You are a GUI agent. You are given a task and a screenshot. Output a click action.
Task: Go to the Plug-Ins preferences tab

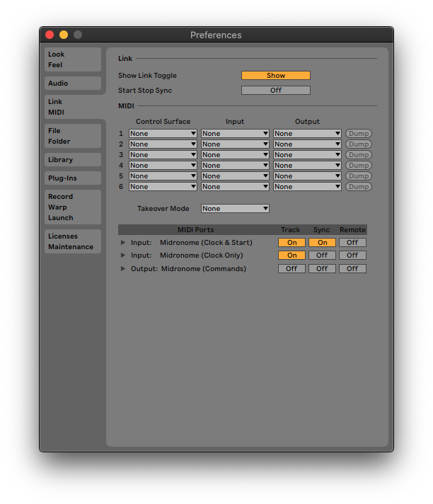(73, 178)
